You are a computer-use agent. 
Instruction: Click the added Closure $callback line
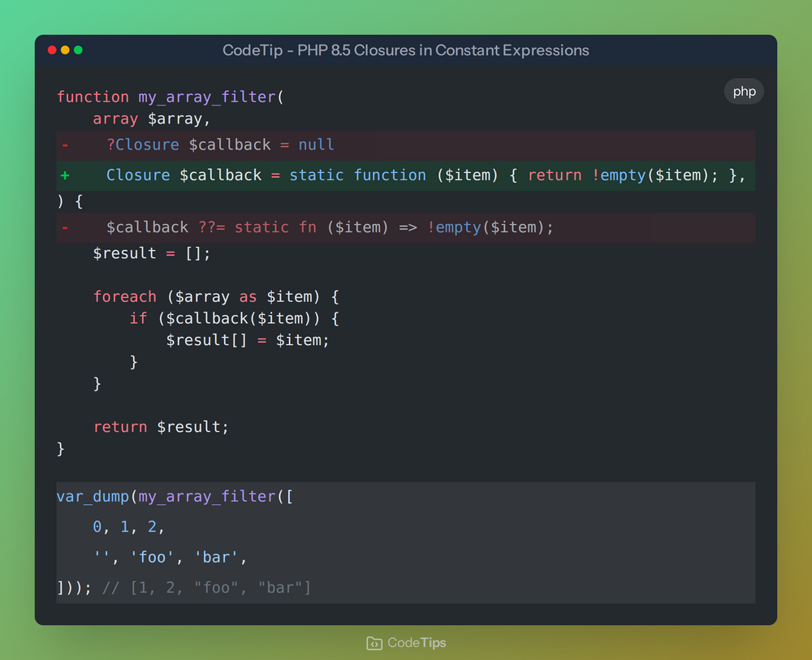(406, 175)
